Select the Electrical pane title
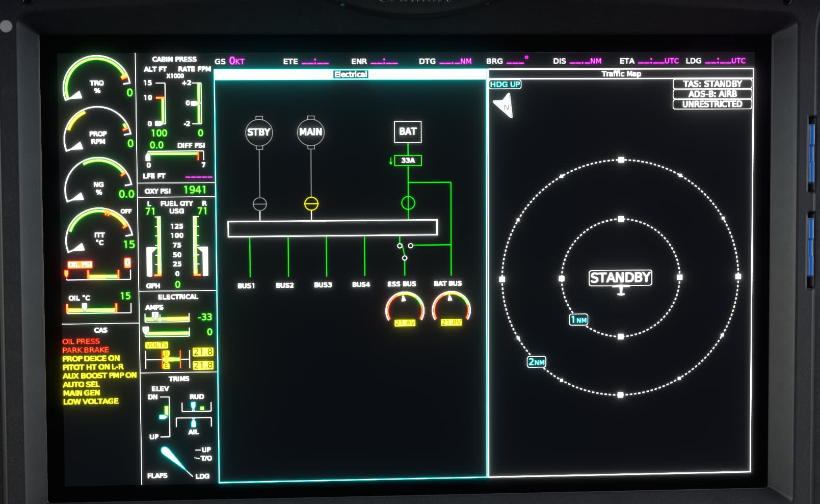Image resolution: width=820 pixels, height=504 pixels. pos(351,74)
